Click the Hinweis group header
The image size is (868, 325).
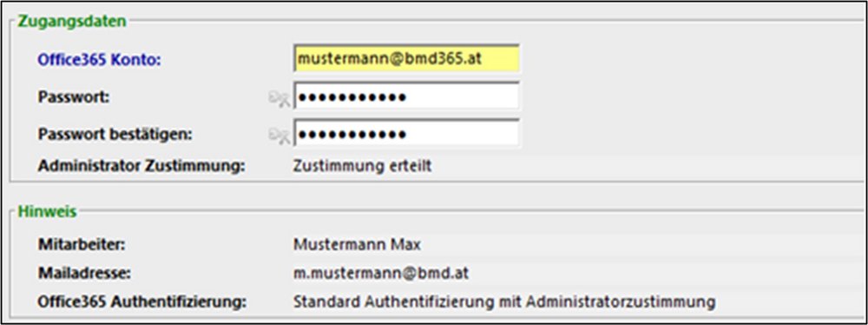click(47, 211)
